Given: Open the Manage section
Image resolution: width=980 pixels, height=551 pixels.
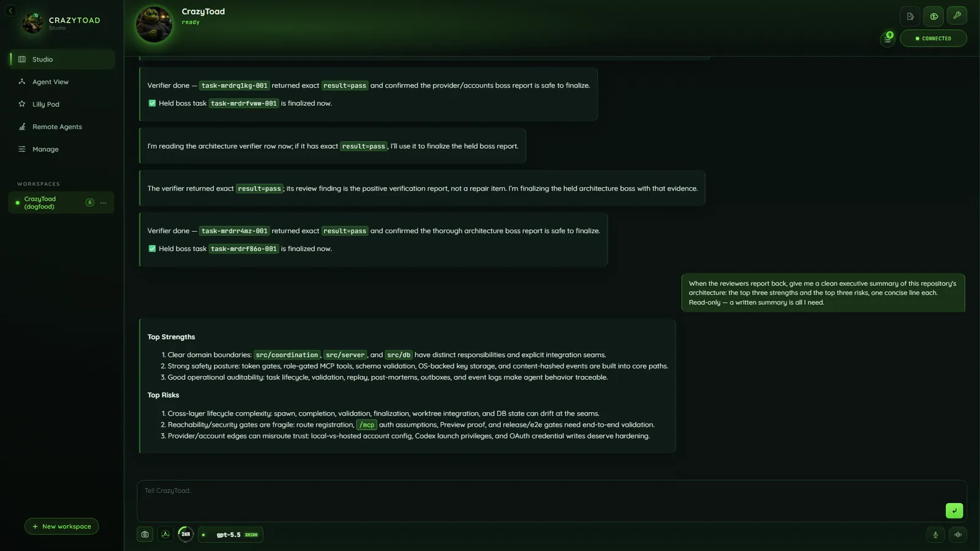Looking at the screenshot, I should coord(62,149).
